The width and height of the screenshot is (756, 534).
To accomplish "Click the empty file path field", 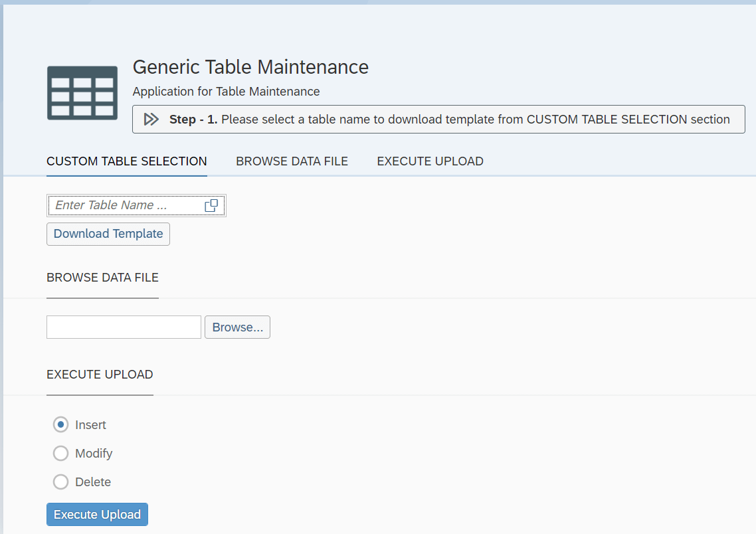I will click(x=124, y=327).
